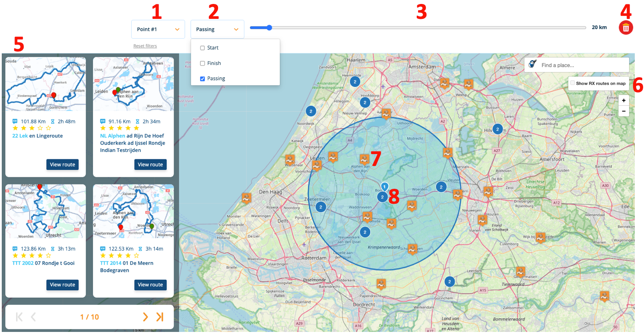Uncheck the Passing checkbox
Screen dimensions: 644x335
pos(202,79)
